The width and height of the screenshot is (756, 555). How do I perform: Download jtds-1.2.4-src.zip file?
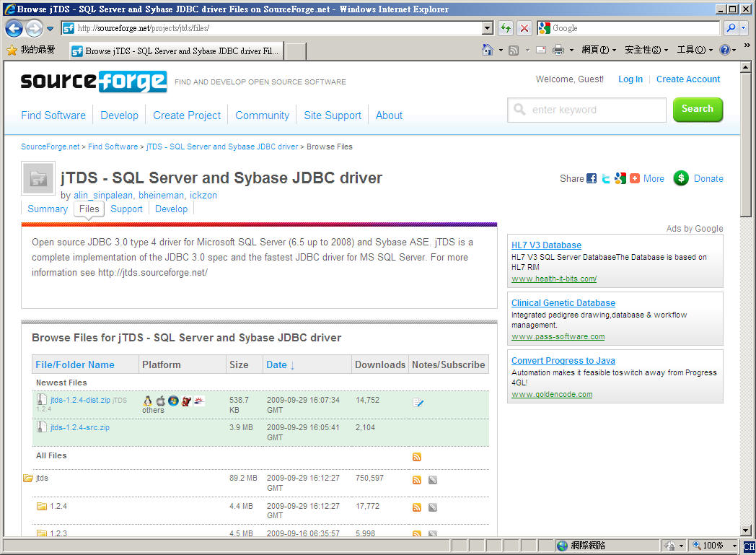pyautogui.click(x=79, y=428)
